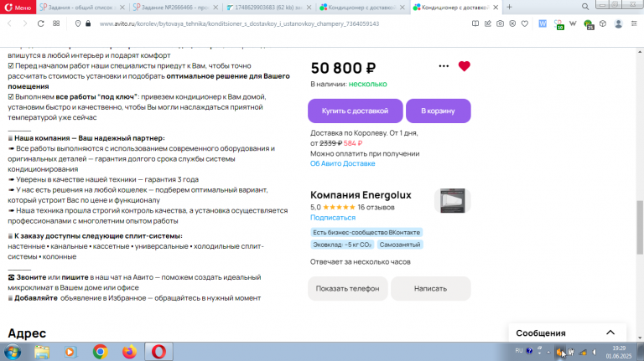The image size is (644, 361).
Task: Open the tab search magnifier
Action: coord(585,7)
